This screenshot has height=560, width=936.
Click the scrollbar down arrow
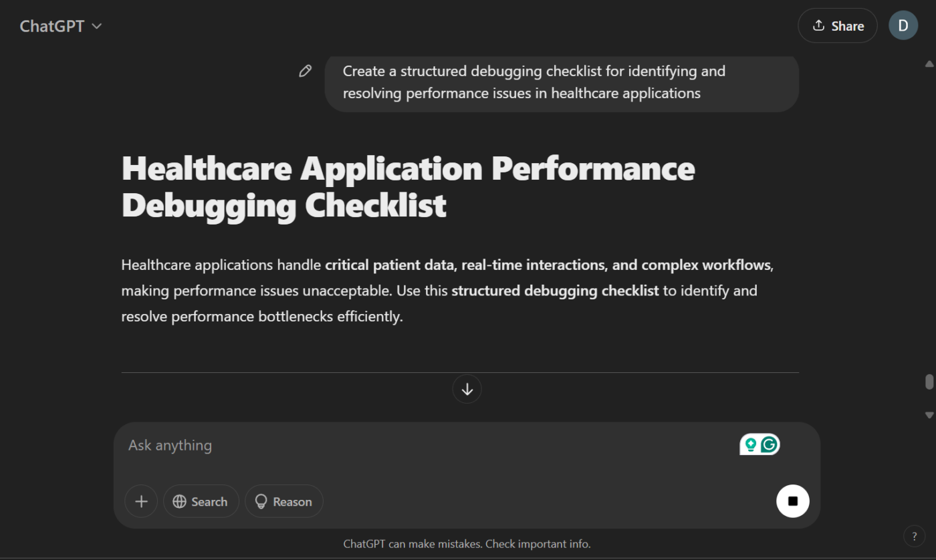[x=929, y=415]
